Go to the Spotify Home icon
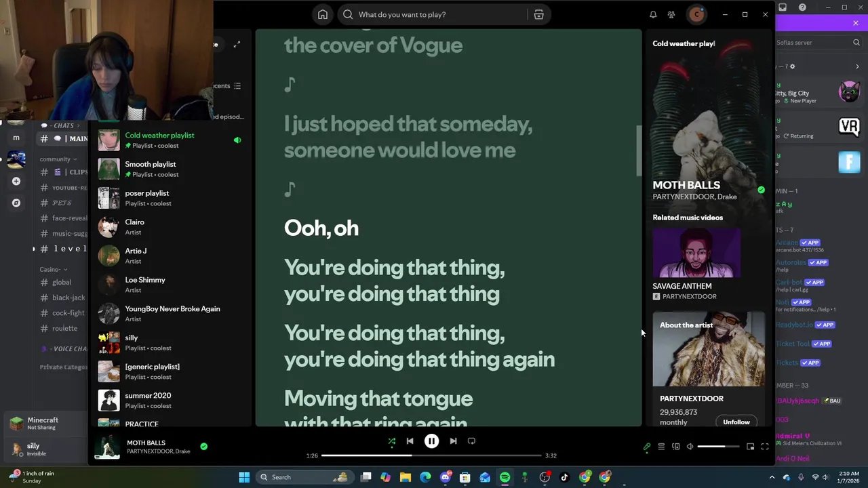This screenshot has width=868, height=488. point(323,14)
